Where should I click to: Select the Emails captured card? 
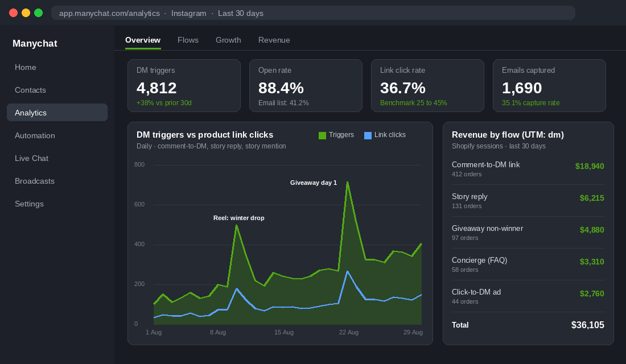pos(549,86)
